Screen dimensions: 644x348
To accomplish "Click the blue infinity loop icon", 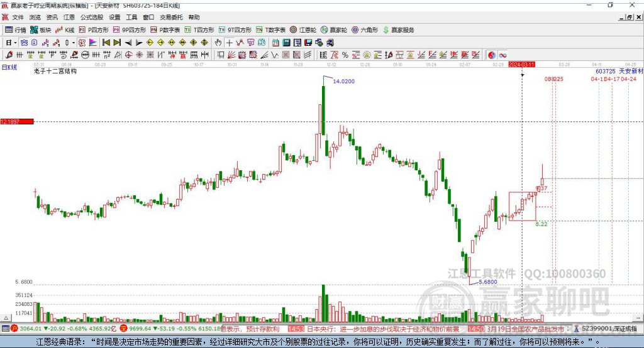I will click(x=502, y=55).
